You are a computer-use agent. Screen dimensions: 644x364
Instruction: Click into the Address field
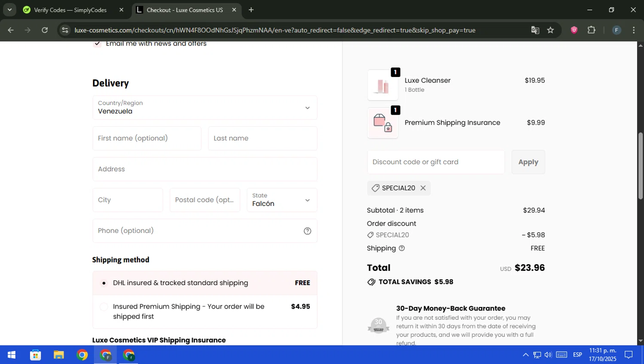(x=205, y=169)
